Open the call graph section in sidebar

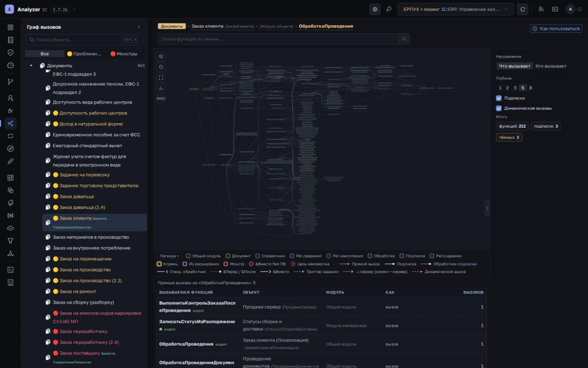tap(10, 124)
